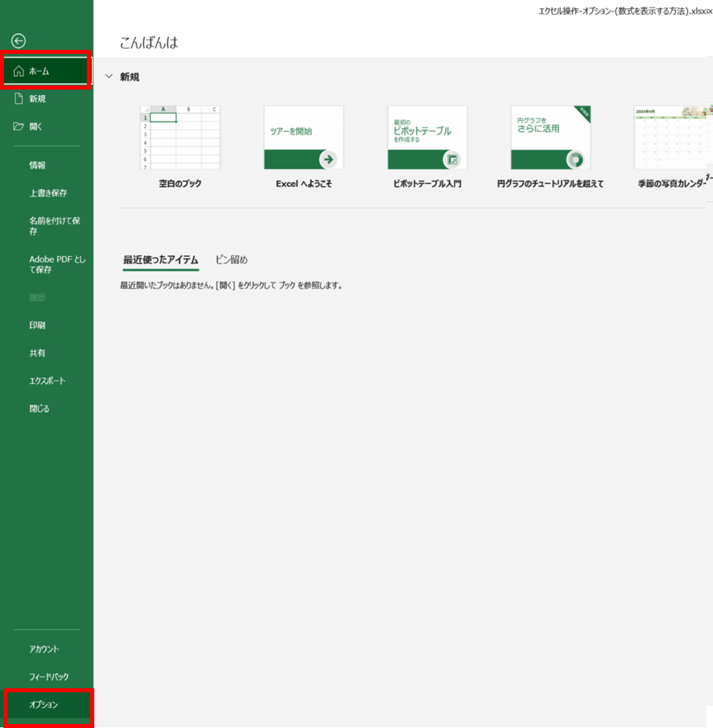Choose 上書き保存 in the sidebar
The height and width of the screenshot is (728, 713).
(48, 193)
